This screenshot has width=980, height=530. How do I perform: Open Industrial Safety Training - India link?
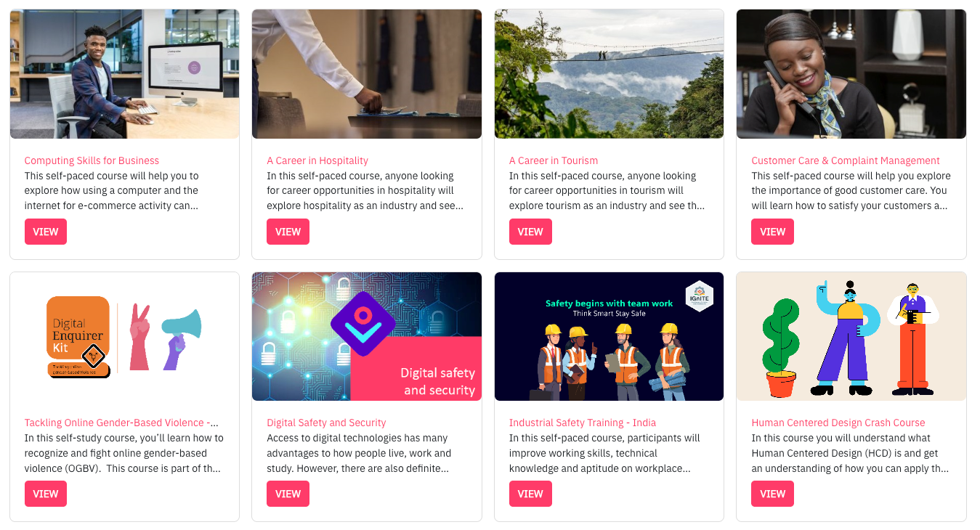click(x=583, y=423)
